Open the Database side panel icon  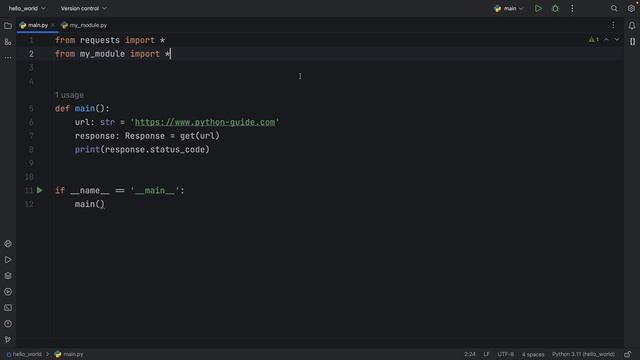tap(632, 41)
